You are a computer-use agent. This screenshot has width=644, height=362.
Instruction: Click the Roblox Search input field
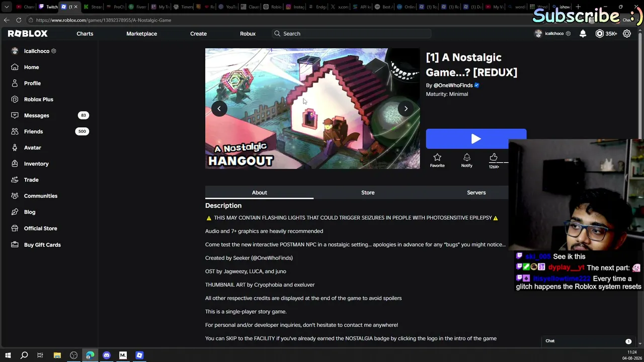[x=351, y=34]
